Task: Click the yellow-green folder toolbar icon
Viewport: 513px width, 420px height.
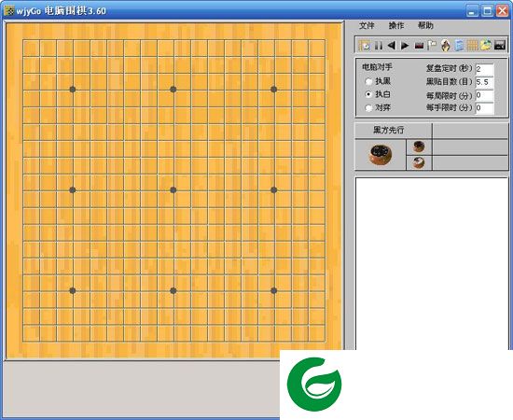Action: point(486,45)
